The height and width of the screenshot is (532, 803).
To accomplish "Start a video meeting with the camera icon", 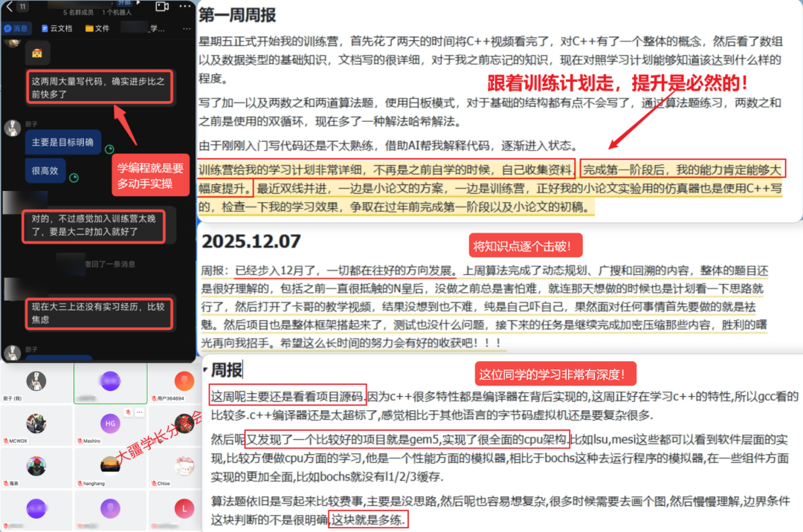I will pyautogui.click(x=162, y=7).
